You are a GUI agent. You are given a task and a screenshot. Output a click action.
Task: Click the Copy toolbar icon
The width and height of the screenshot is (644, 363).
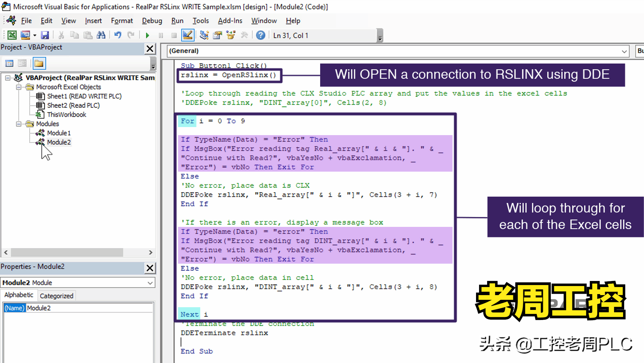(74, 35)
